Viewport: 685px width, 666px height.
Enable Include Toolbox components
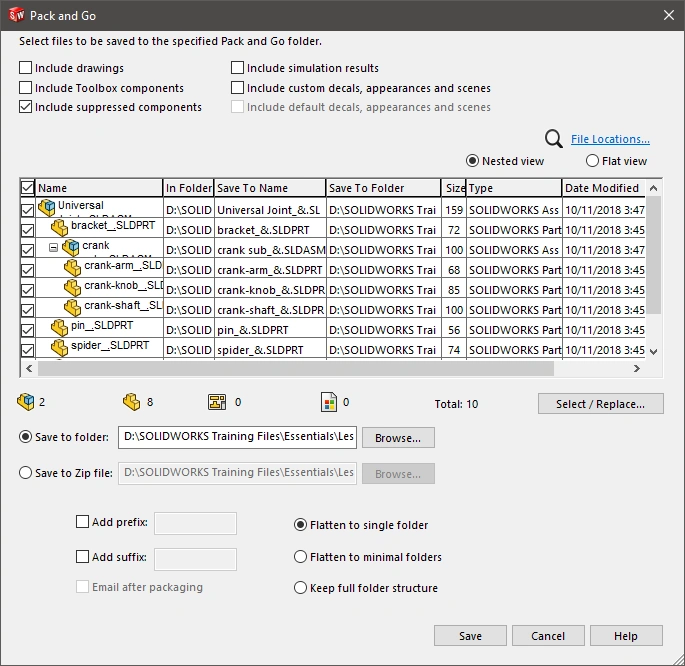tap(25, 88)
